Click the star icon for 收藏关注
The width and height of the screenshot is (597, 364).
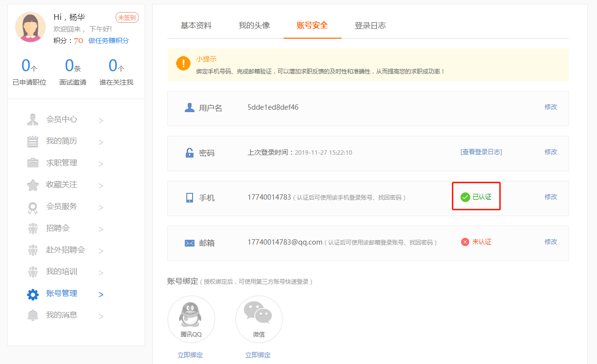(33, 185)
